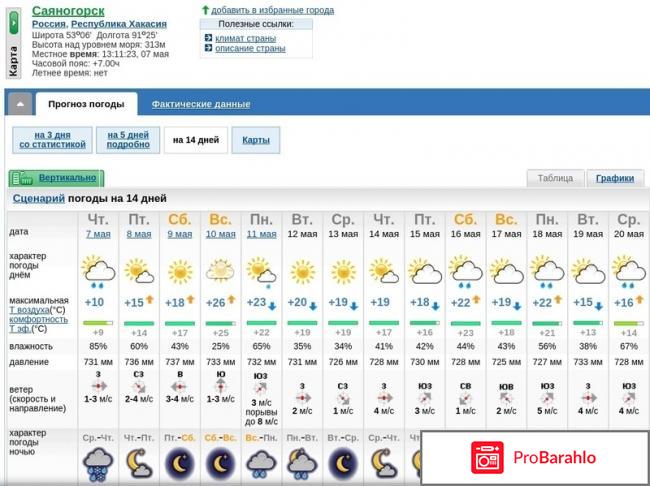Open the Россия country link

[49, 24]
